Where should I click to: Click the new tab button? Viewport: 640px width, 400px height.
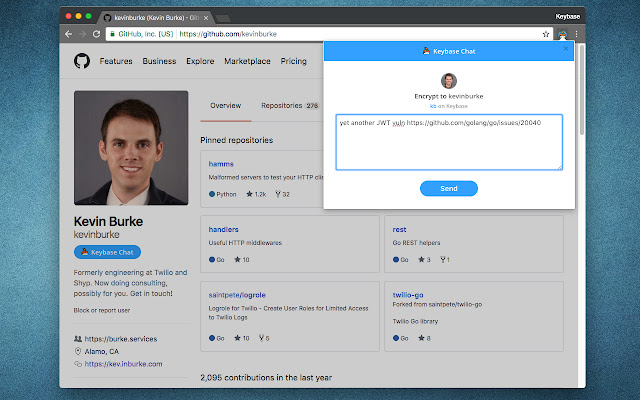point(223,18)
